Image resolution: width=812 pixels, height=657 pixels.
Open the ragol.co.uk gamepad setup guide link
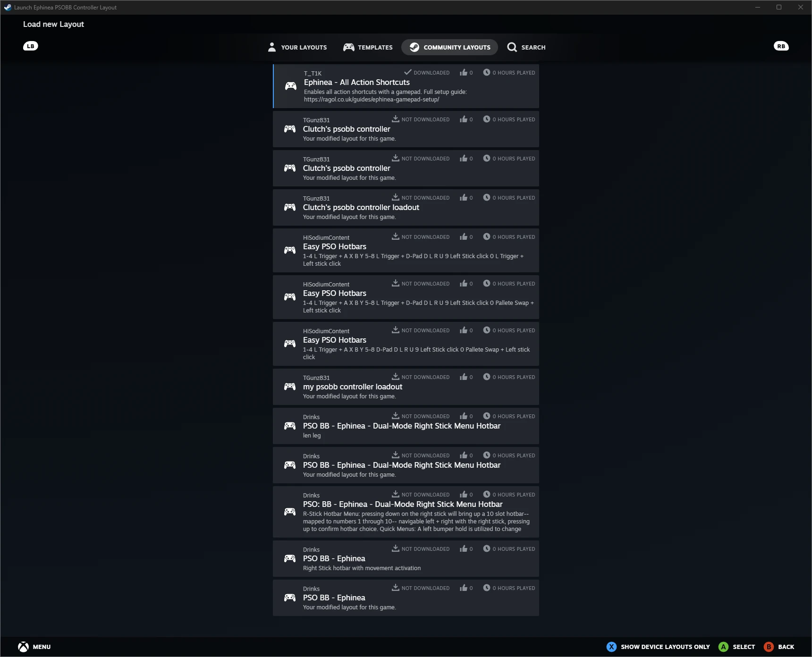pos(371,100)
